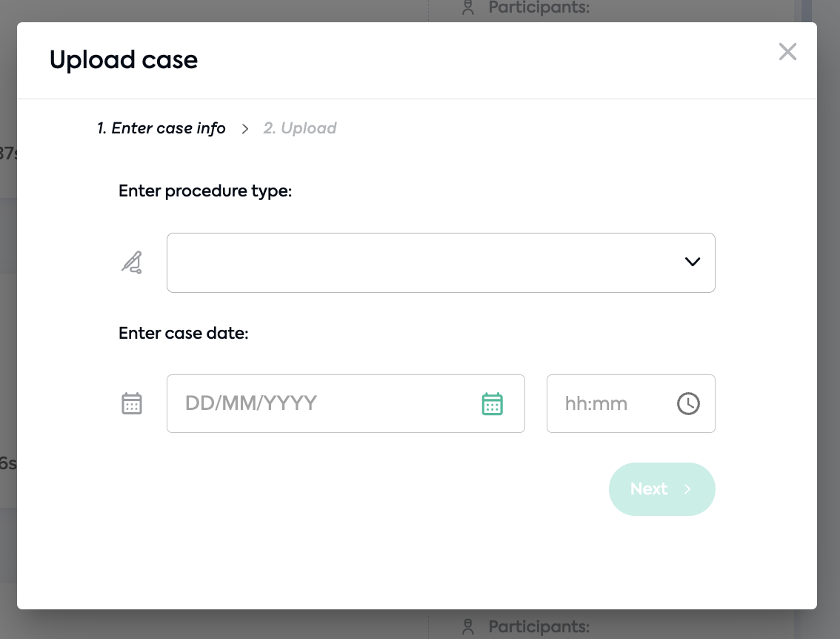Expand the procedure type dropdown arrow

click(x=692, y=262)
